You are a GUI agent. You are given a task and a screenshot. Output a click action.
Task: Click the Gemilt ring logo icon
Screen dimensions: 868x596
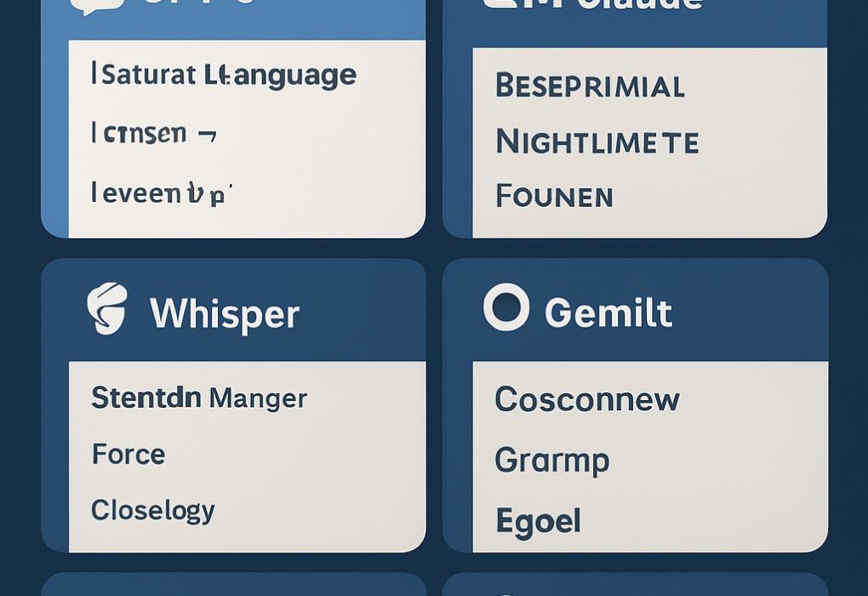point(506,307)
